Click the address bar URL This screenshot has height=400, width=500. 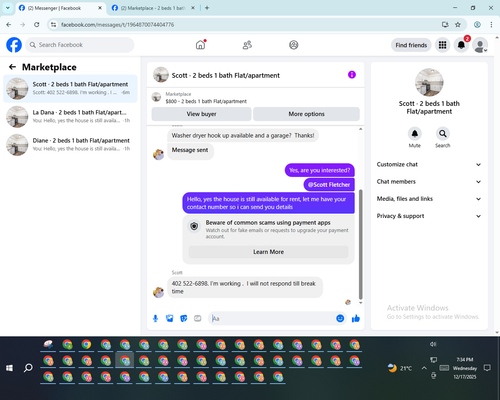[117, 25]
